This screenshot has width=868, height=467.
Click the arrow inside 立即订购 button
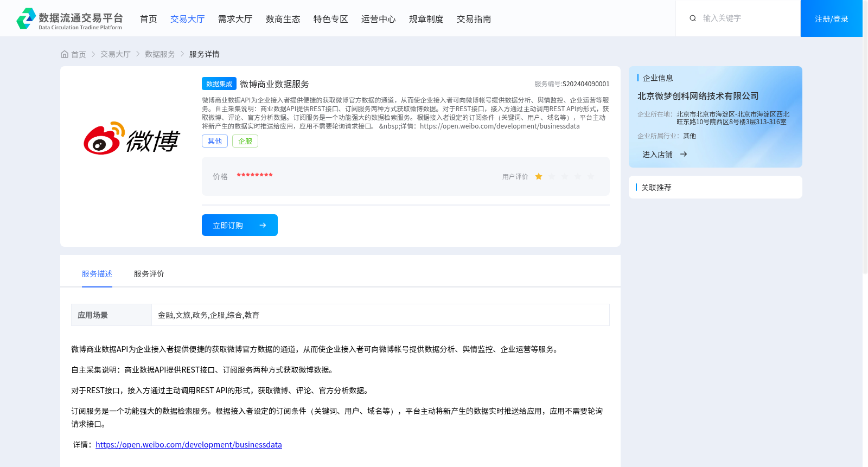pyautogui.click(x=263, y=225)
